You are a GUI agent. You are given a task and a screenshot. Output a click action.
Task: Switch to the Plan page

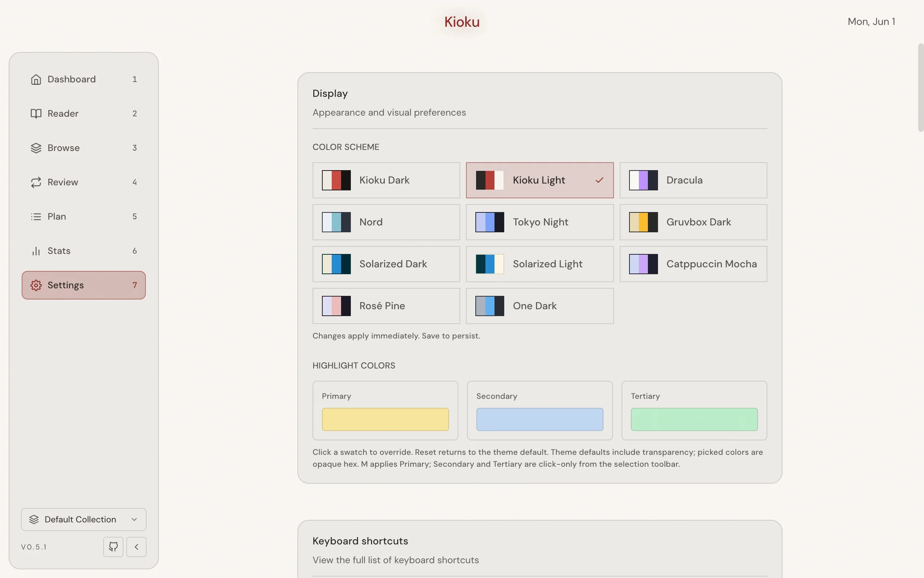(x=84, y=217)
